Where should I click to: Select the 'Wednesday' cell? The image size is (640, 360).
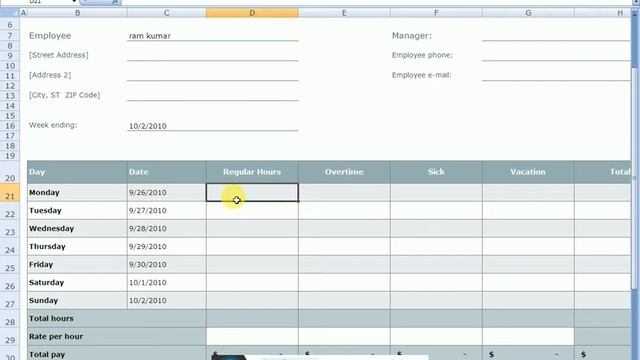click(x=77, y=229)
